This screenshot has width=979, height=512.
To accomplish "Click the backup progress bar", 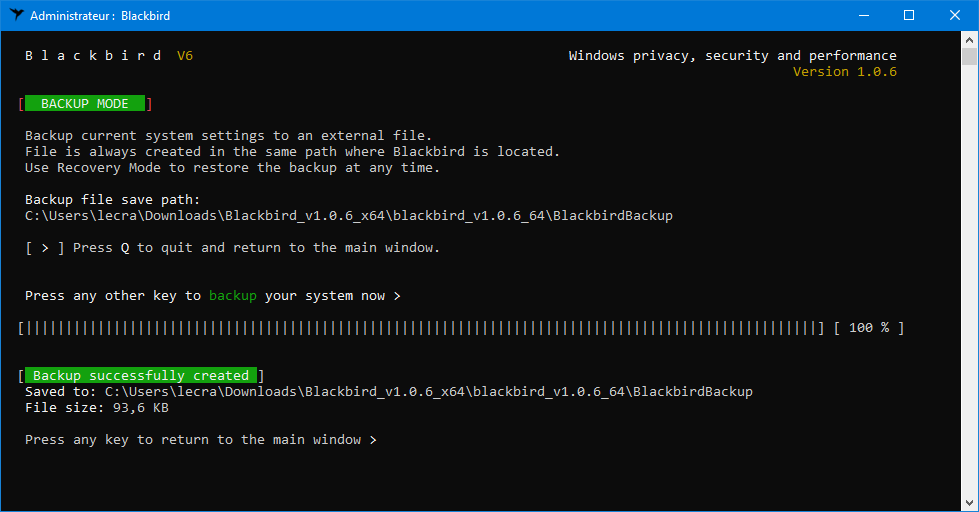I will [421, 328].
